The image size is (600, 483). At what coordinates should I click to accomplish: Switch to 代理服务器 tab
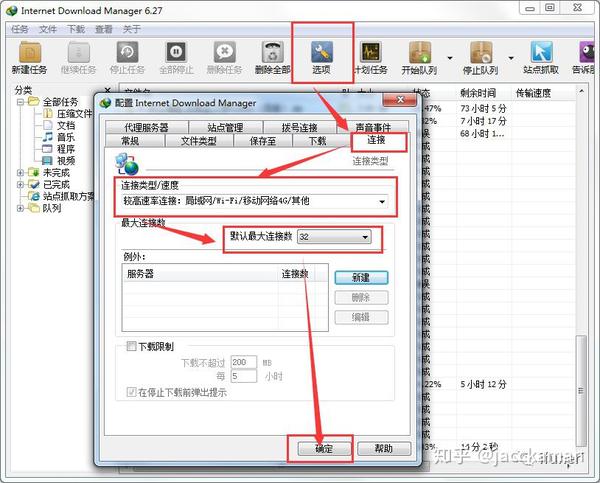point(147,127)
